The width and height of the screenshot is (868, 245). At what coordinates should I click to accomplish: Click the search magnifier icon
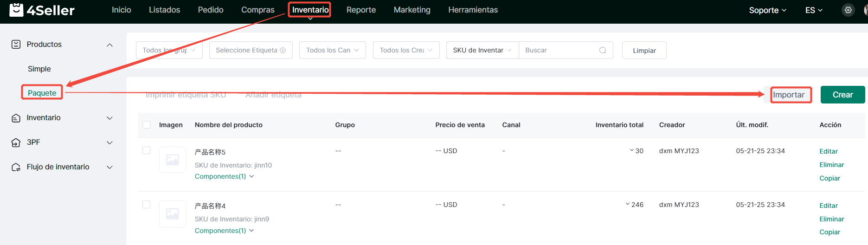pyautogui.click(x=603, y=50)
